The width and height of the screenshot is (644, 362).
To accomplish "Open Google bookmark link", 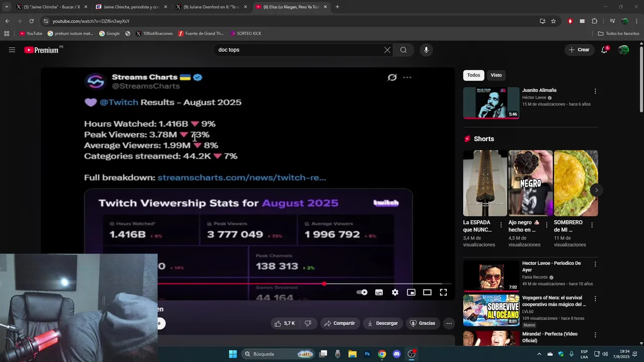I will 109,33.
